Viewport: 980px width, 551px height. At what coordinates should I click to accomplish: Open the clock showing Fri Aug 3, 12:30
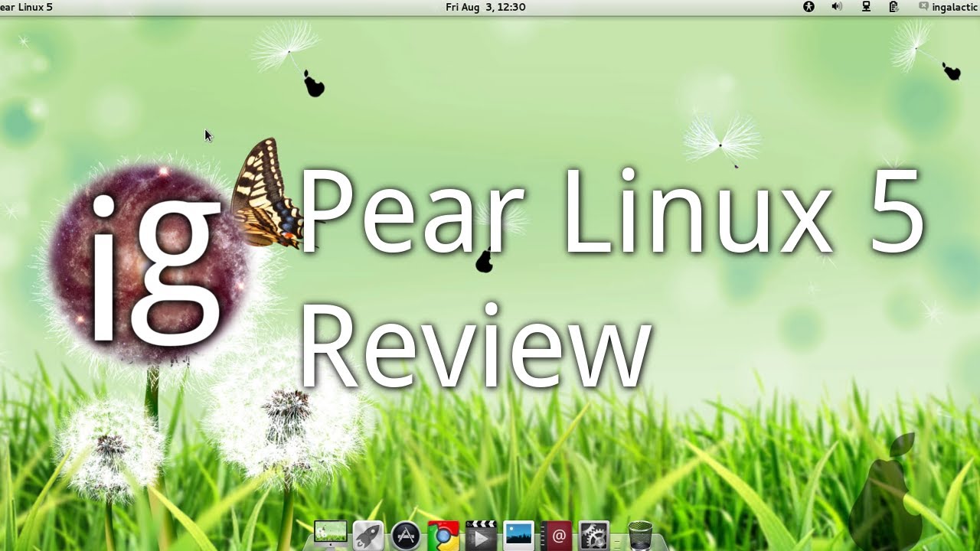coord(485,7)
